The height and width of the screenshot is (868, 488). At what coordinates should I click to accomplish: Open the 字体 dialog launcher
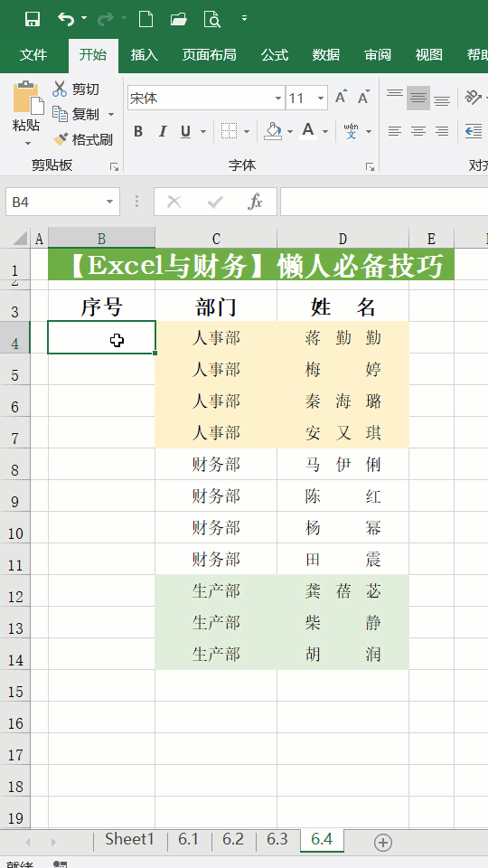(370, 166)
